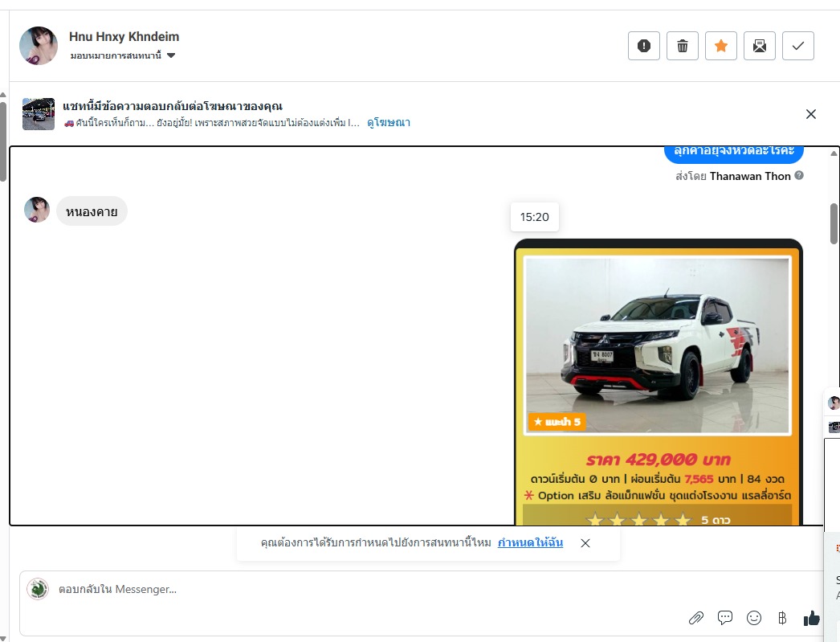Open the Mitsubishi truck image for 429,000 baht
Screen dimensions: 840x642
pyautogui.click(x=657, y=346)
